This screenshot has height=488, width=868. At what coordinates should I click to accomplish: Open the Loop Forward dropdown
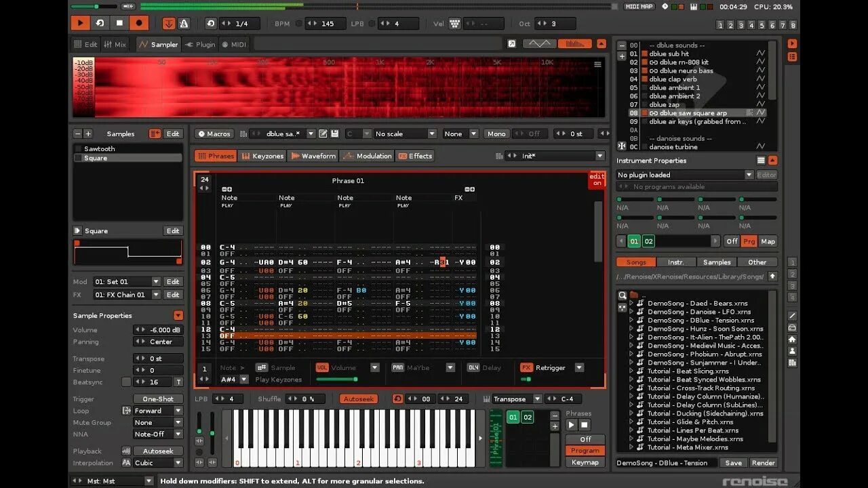(158, 410)
